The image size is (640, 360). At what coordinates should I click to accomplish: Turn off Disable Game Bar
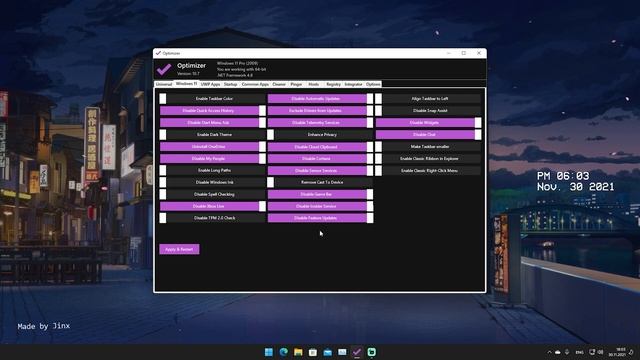click(x=320, y=194)
